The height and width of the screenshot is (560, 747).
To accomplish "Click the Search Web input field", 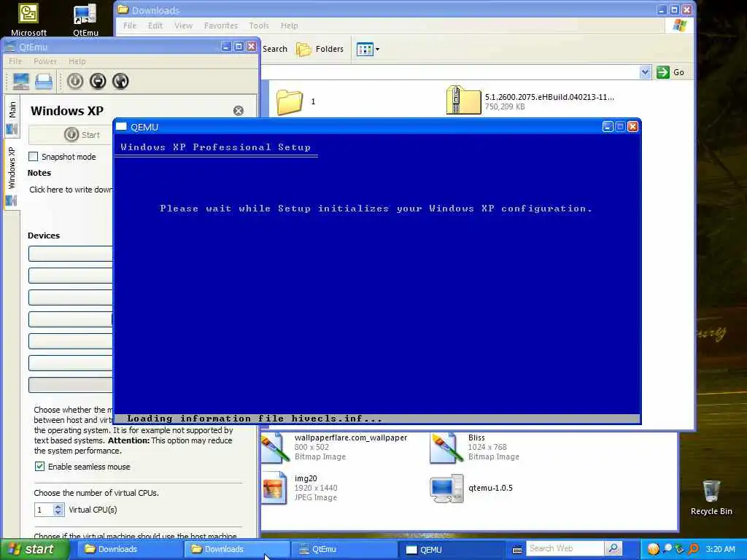I will click(565, 548).
